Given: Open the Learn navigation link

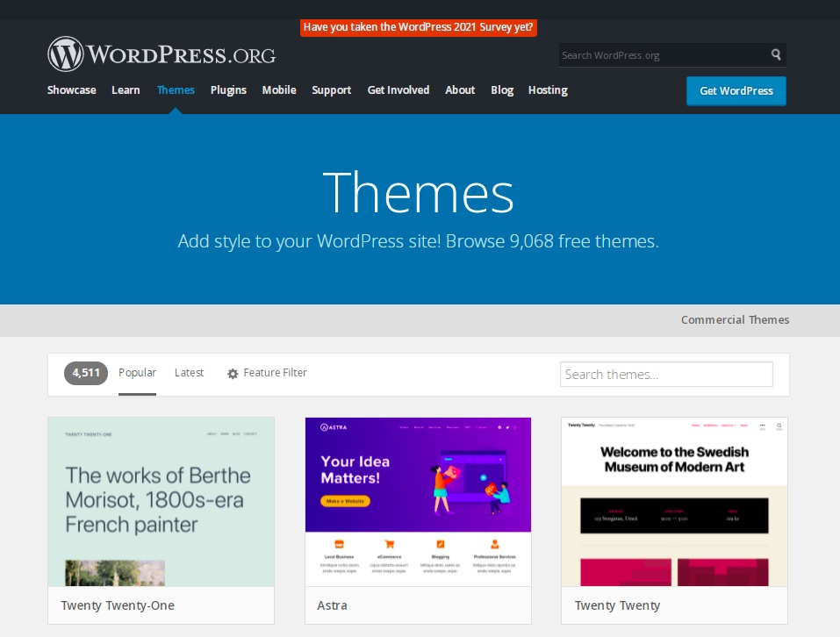Looking at the screenshot, I should (126, 90).
